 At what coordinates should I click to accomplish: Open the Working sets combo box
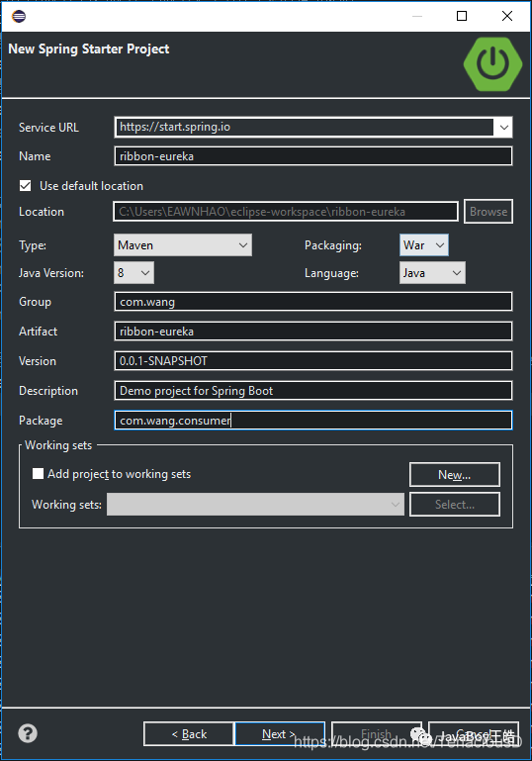click(x=255, y=505)
